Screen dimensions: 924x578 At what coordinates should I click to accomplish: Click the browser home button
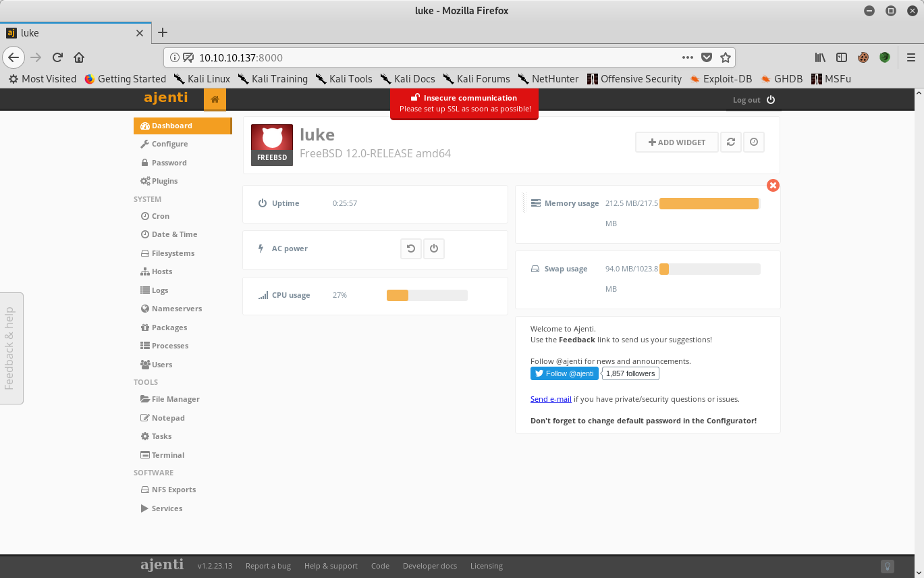pos(79,57)
